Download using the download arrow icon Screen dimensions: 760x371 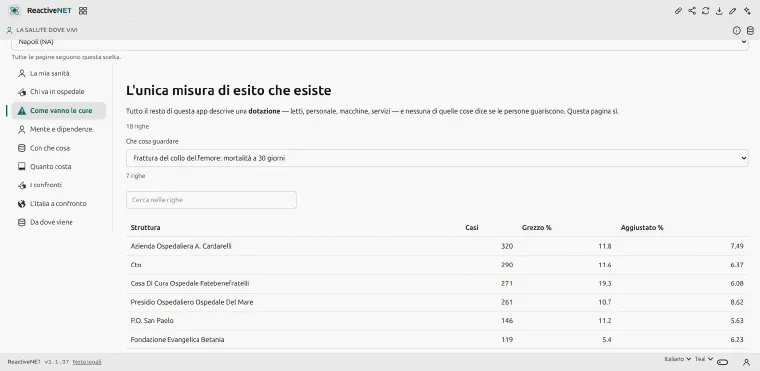pos(719,11)
